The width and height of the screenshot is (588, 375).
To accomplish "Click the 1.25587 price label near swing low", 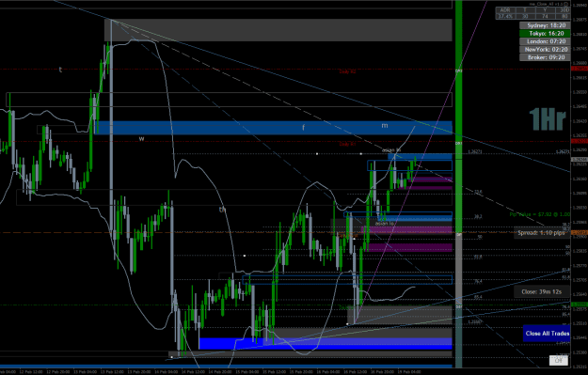I will click(475, 321).
